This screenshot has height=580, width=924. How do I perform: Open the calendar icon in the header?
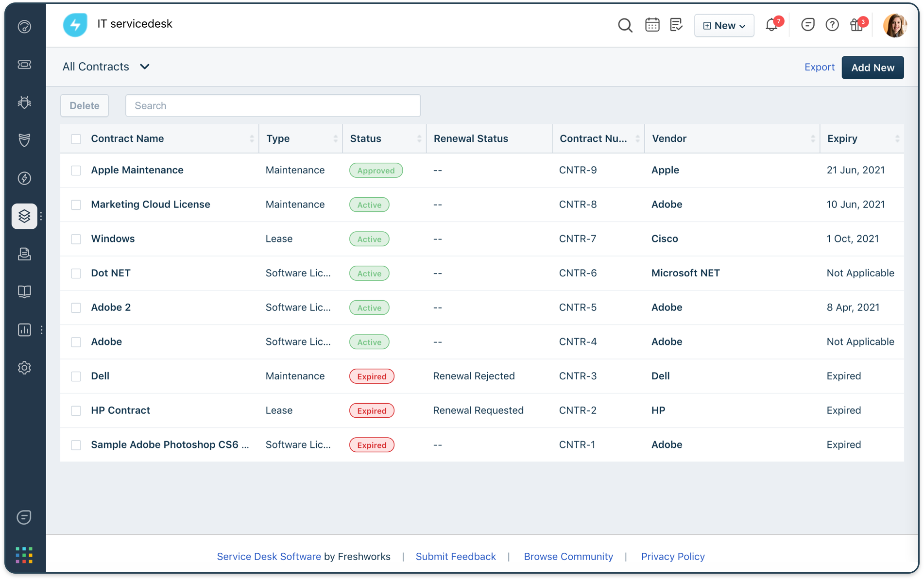coord(652,24)
